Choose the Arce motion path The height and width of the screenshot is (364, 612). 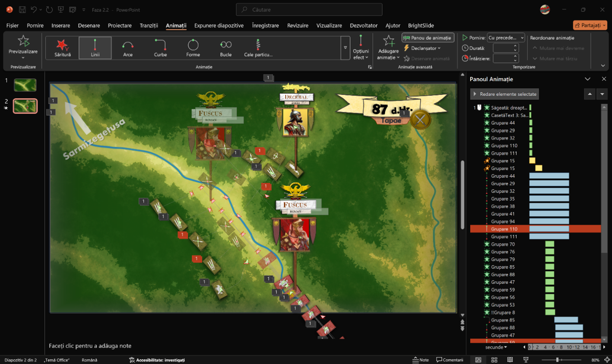(128, 47)
